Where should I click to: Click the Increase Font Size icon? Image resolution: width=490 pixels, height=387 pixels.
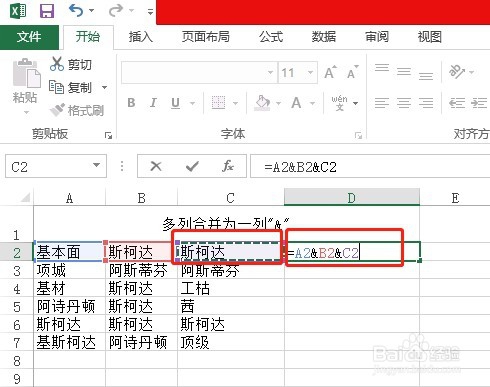(x=331, y=72)
